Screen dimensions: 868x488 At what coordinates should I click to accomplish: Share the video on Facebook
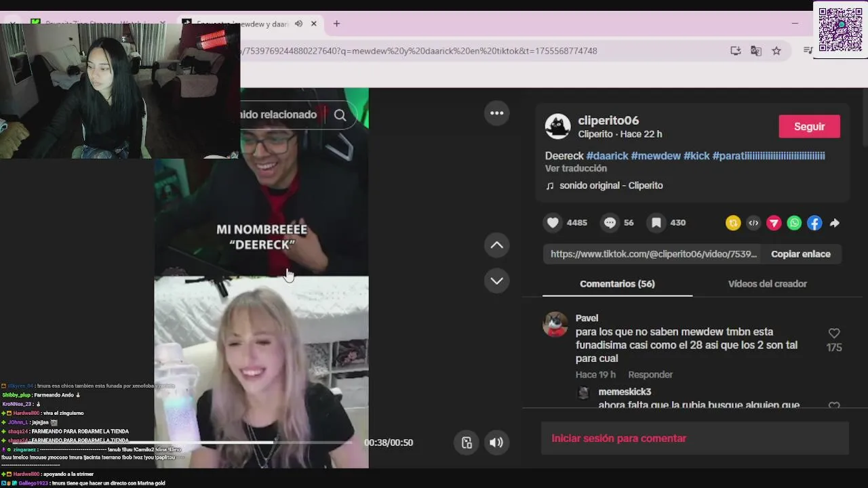[x=814, y=223]
